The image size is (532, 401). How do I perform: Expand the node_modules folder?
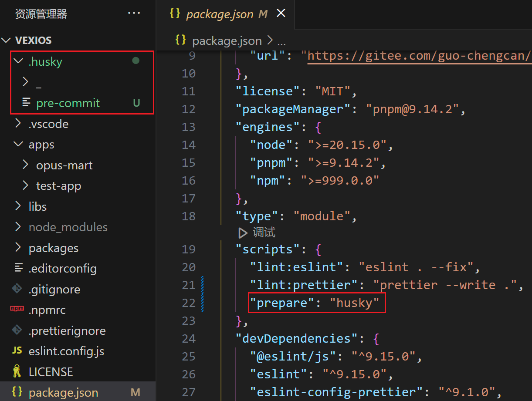(18, 227)
